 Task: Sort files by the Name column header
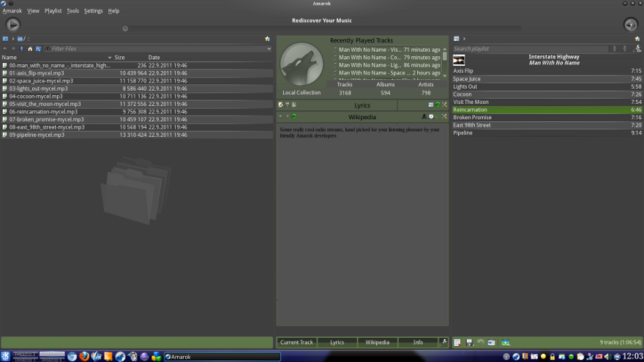(56, 58)
